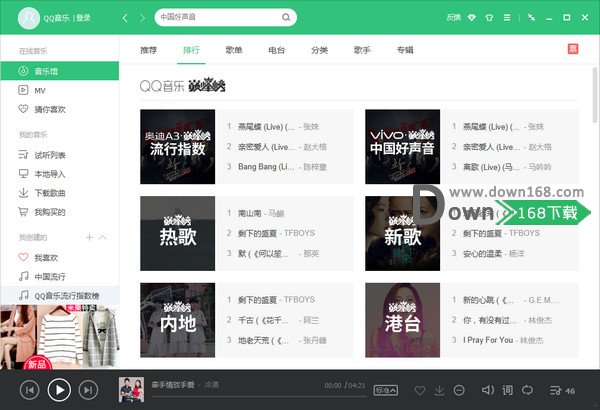Viewport: 600px width, 410px height.
Task: Open the 热歌 chart cover
Action: [x=178, y=234]
